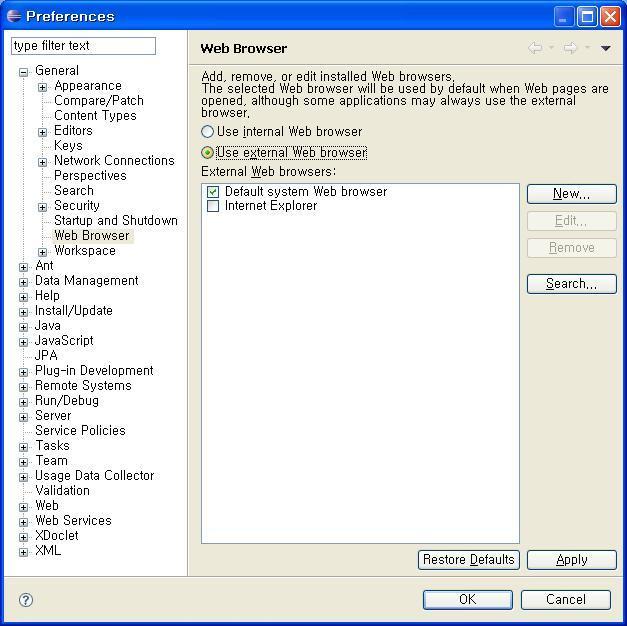Select Validation in the tree
Screen dimensions: 627x626
(62, 490)
